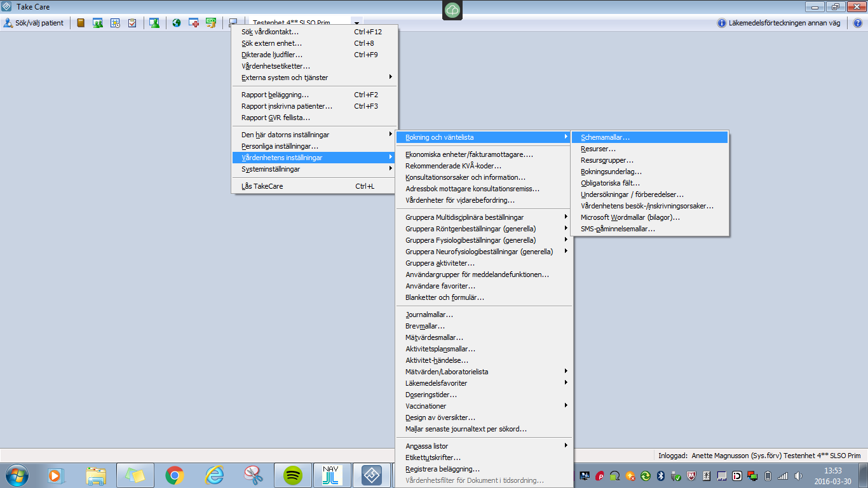Click the volume speaker tray icon

(x=798, y=476)
